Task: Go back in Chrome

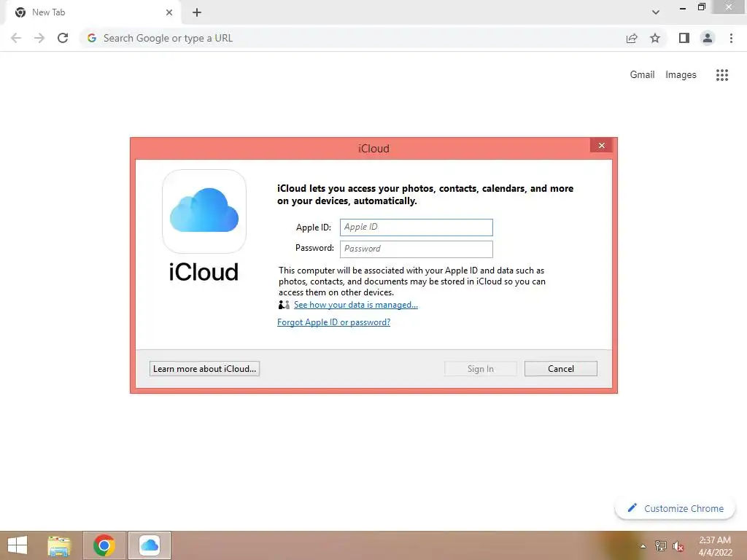Action: 16,38
